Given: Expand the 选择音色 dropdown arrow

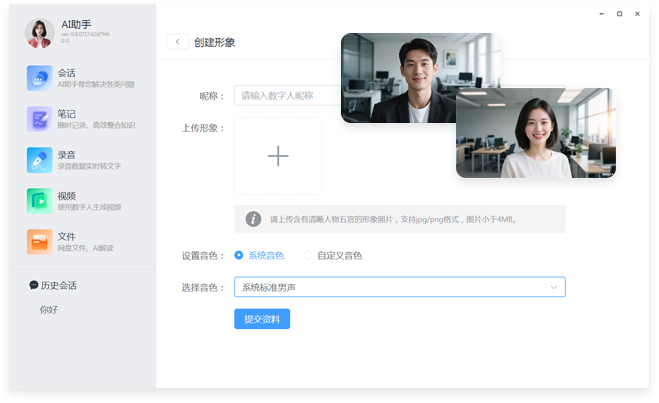Looking at the screenshot, I should [553, 288].
